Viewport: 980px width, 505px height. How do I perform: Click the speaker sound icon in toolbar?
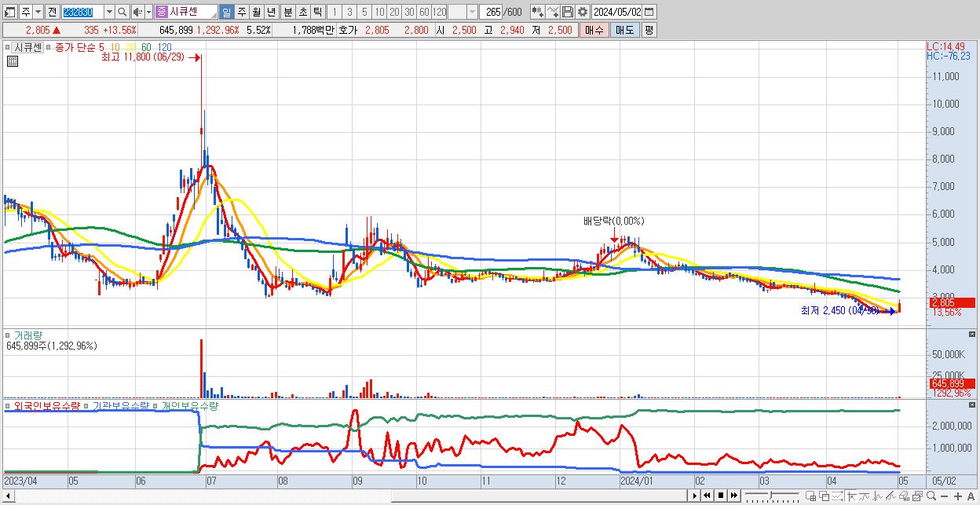137,12
